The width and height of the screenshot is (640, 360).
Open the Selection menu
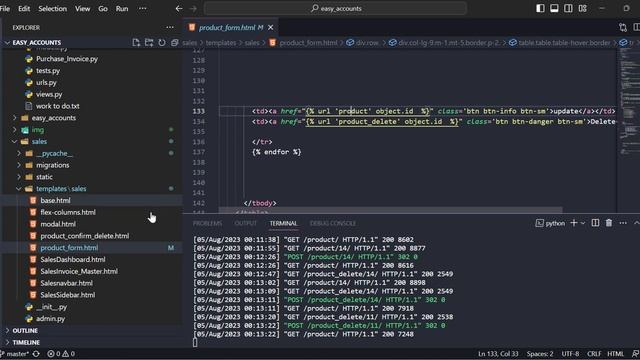[52, 8]
